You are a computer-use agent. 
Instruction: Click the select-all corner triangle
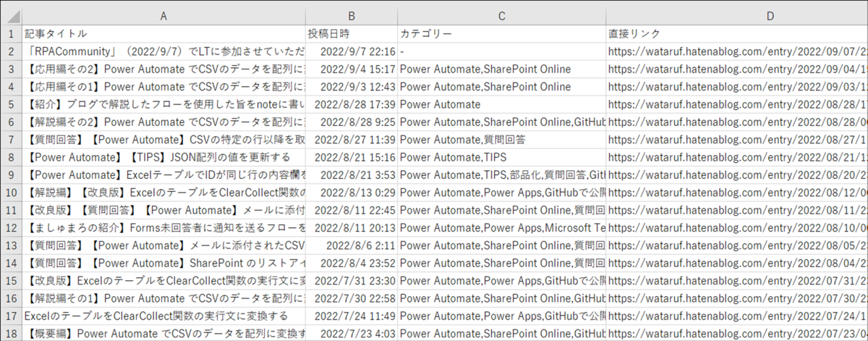[x=11, y=17]
